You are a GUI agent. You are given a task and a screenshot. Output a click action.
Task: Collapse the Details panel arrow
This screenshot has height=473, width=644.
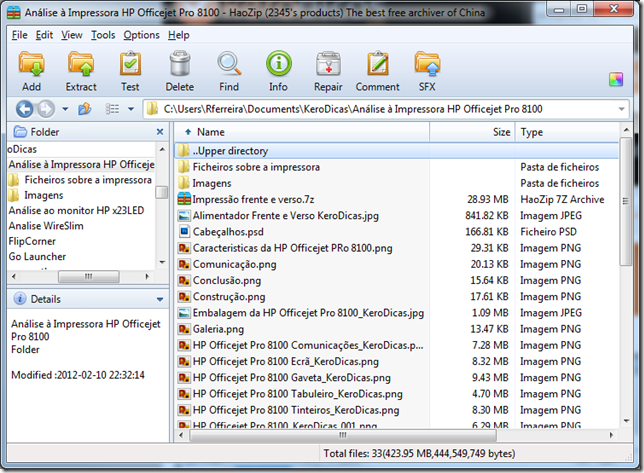tap(160, 300)
